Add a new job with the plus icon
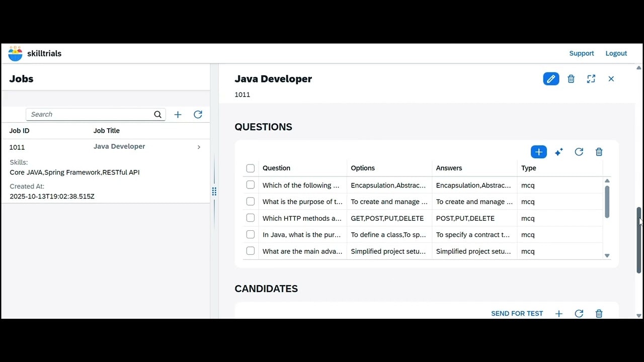Viewport: 644px width, 362px height. pos(178,115)
